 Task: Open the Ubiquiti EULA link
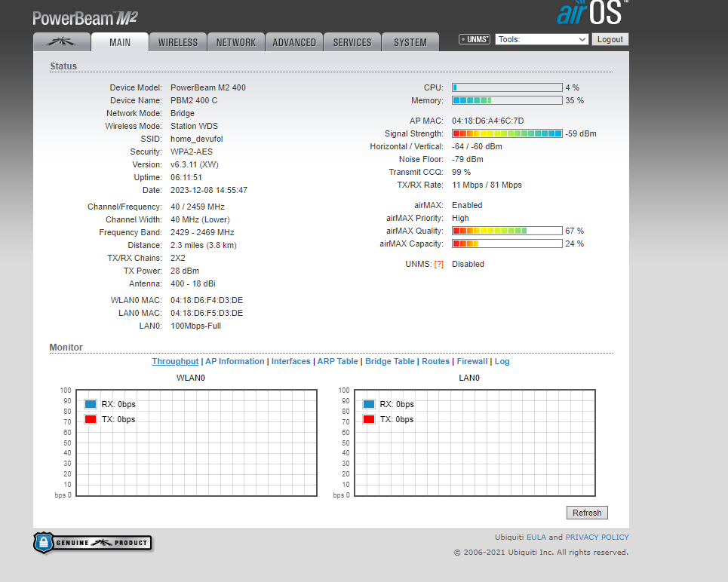[x=536, y=537]
